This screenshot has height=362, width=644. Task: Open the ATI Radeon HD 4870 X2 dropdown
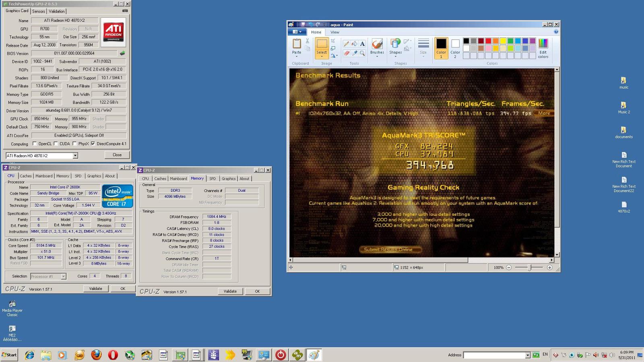tap(75, 155)
